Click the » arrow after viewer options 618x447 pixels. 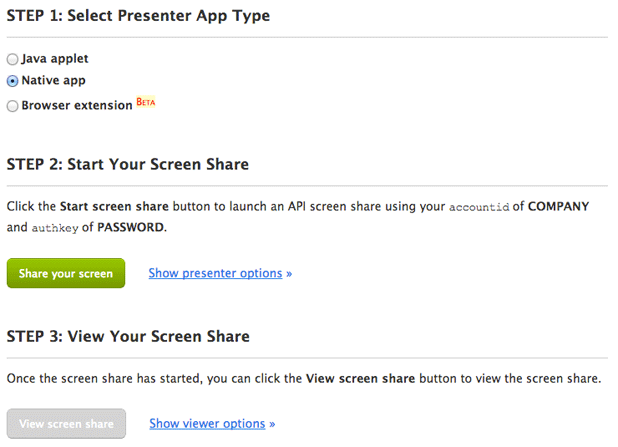[272, 424]
